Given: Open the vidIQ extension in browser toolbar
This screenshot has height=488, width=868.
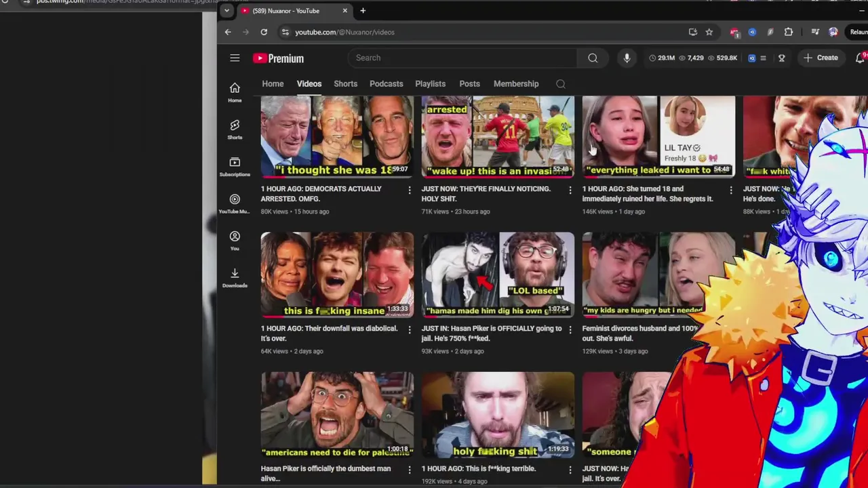Looking at the screenshot, I should [752, 32].
